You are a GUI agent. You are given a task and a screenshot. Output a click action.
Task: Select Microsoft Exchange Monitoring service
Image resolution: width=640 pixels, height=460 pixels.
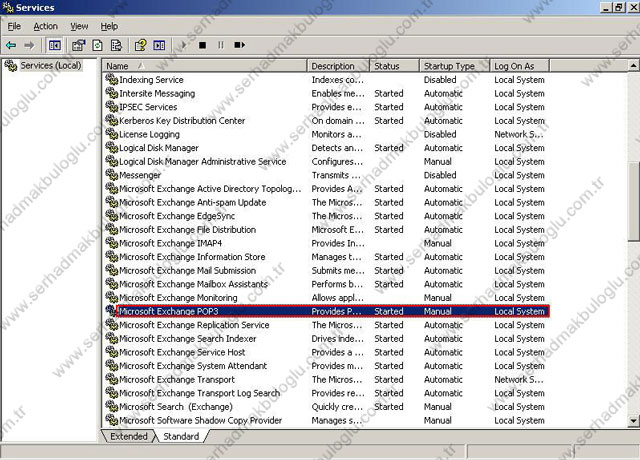[x=178, y=298]
